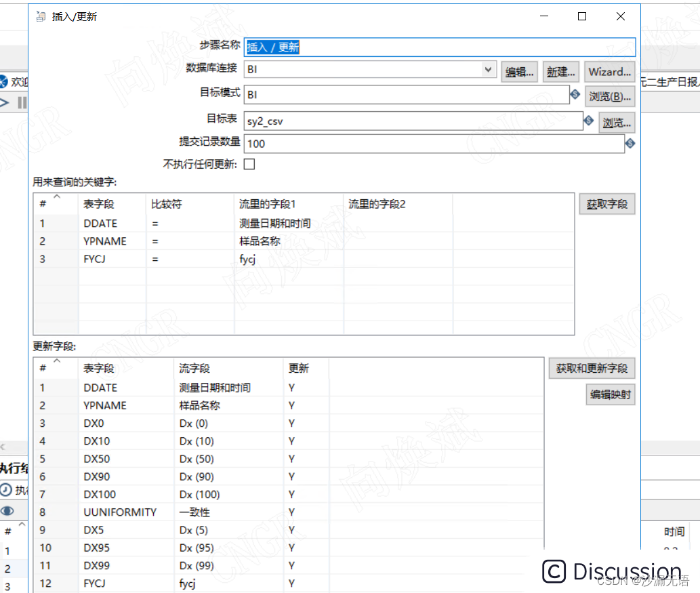
Task: Click variable icon next to 提交记录数量 field
Action: pyautogui.click(x=630, y=143)
